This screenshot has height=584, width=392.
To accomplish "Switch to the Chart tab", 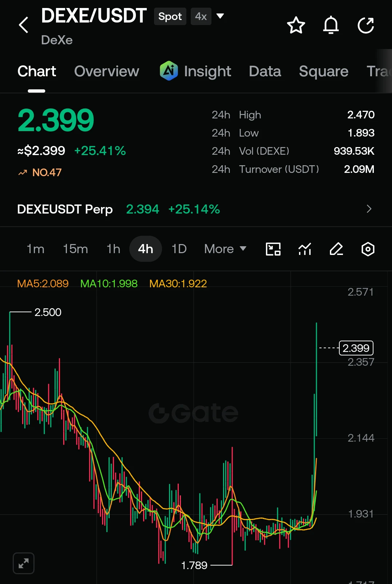I will 37,71.
